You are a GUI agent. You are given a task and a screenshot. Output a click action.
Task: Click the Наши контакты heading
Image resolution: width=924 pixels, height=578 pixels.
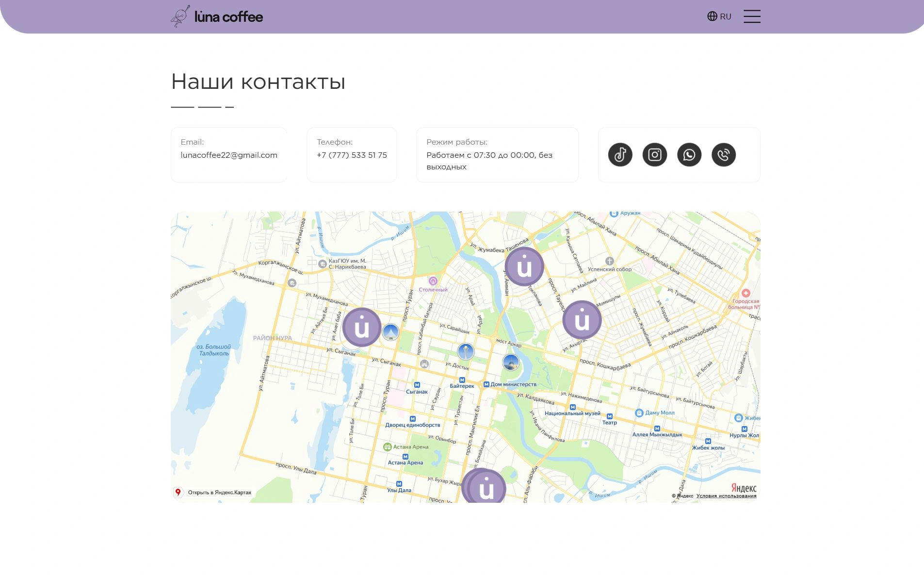click(x=258, y=82)
